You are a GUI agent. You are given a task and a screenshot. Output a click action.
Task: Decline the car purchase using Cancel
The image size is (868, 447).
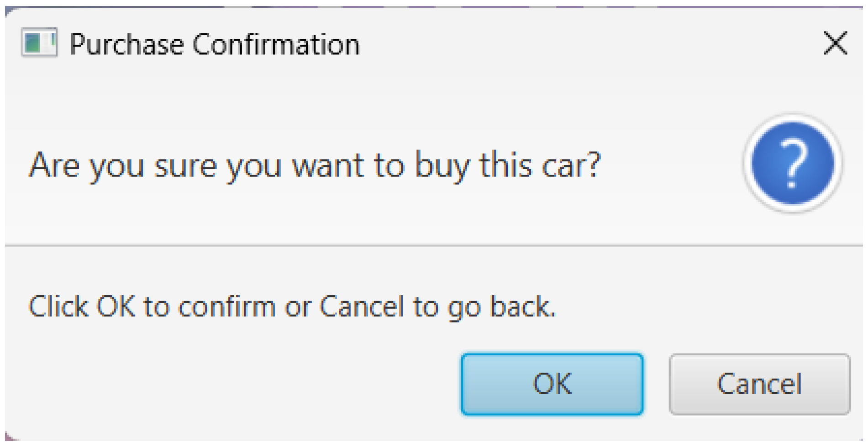[759, 384]
